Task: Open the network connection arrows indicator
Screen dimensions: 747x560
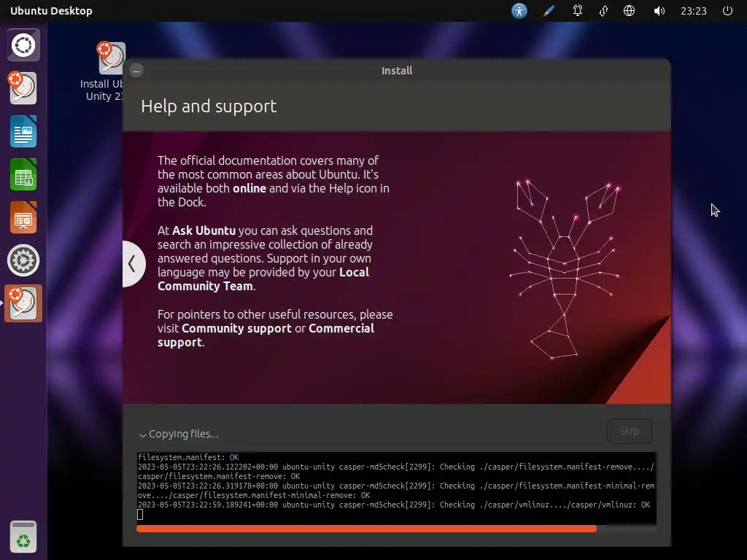Action: (x=603, y=10)
